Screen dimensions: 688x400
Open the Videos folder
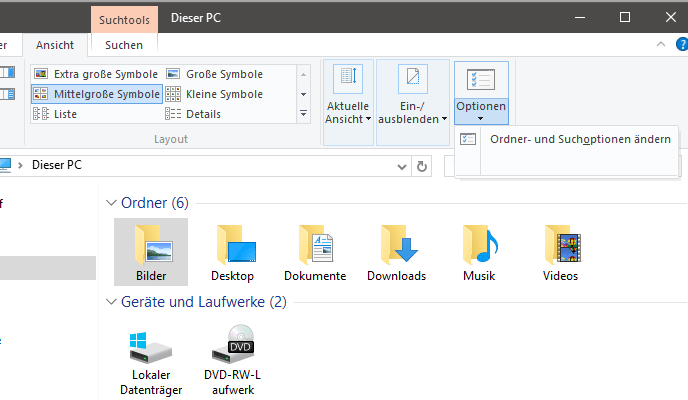(560, 252)
